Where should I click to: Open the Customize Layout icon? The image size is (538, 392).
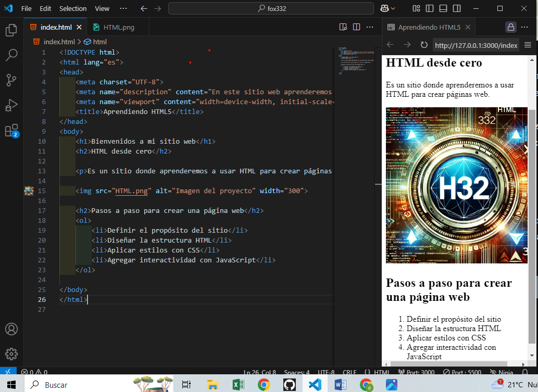(x=416, y=8)
